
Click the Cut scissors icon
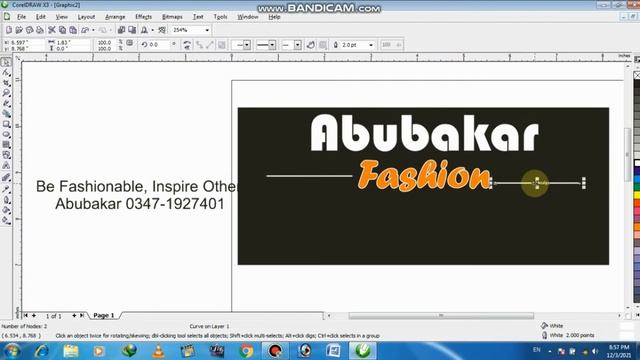[51, 30]
